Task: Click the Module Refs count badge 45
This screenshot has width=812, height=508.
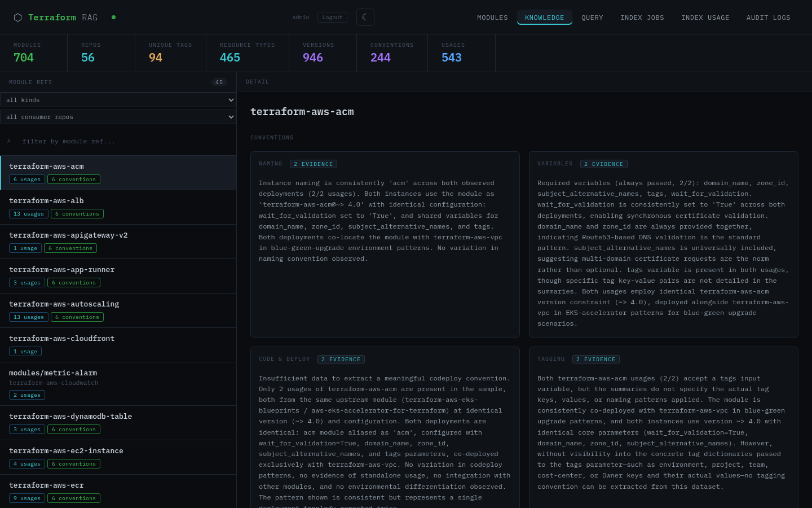Action: coord(219,82)
